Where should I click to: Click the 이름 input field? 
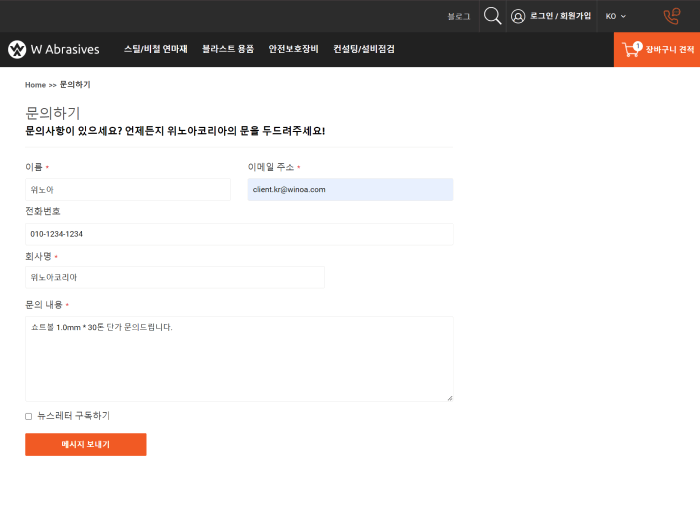pos(127,189)
